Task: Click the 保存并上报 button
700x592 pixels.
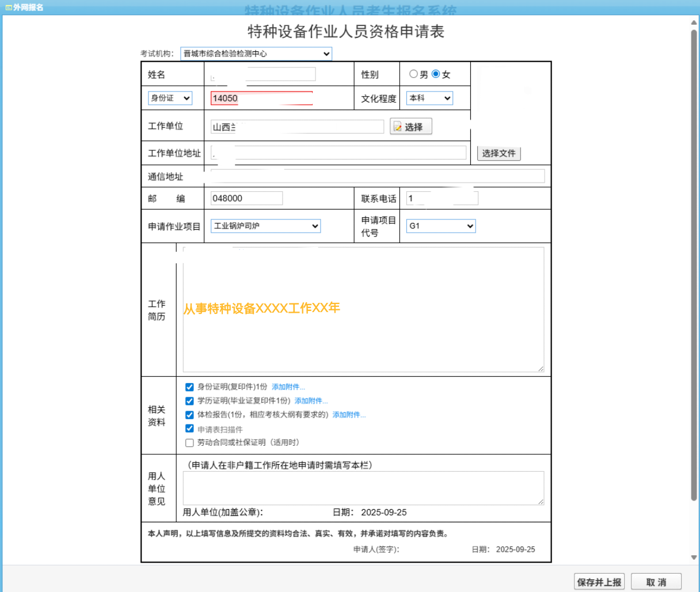Action: (x=599, y=582)
